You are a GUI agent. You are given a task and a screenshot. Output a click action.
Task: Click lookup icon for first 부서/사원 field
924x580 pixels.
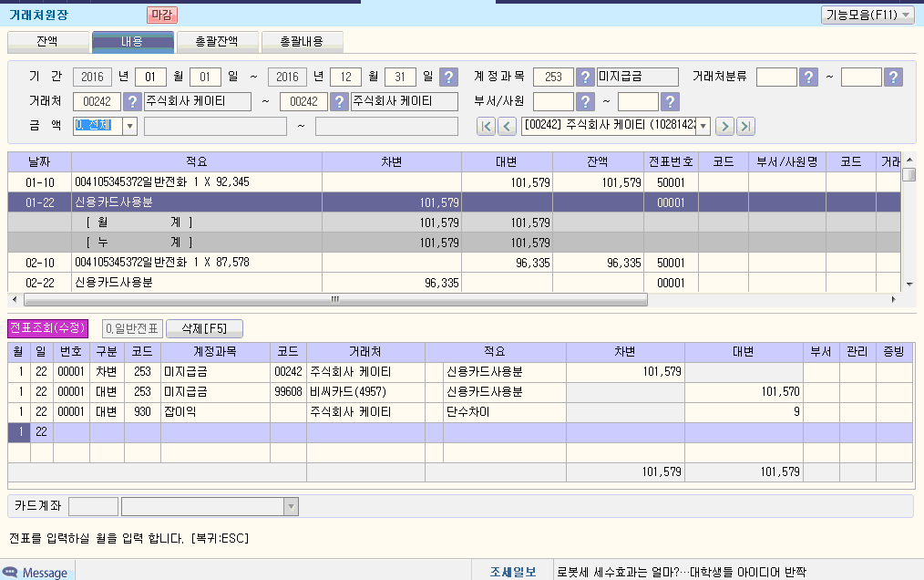(x=586, y=102)
